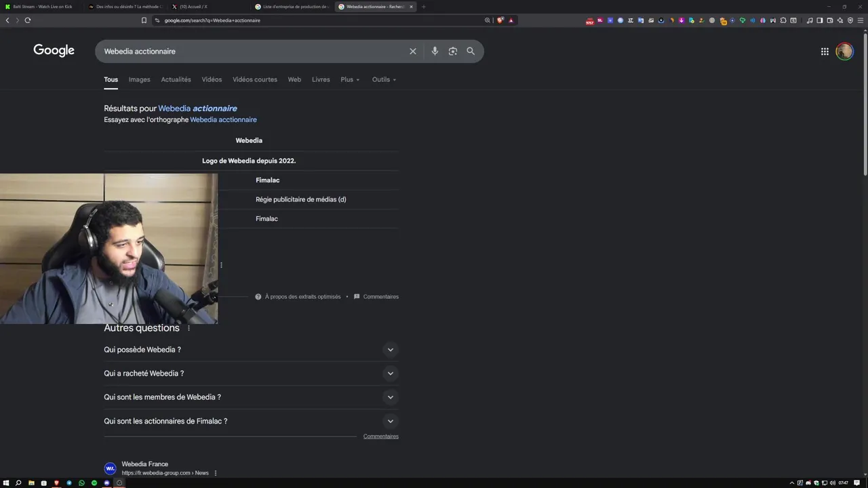Open the browser hamburger menu
Screen dimensions: 868x488
click(x=861, y=20)
